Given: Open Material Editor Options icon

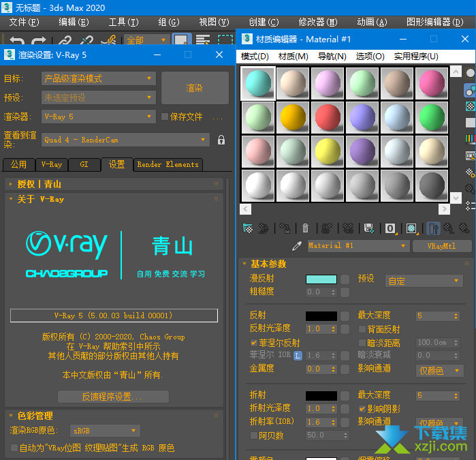Looking at the screenshot, I should 470,173.
